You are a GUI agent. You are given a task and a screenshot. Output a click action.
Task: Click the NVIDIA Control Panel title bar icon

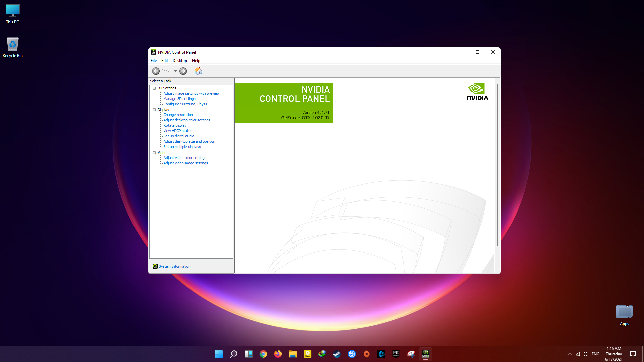coord(154,52)
